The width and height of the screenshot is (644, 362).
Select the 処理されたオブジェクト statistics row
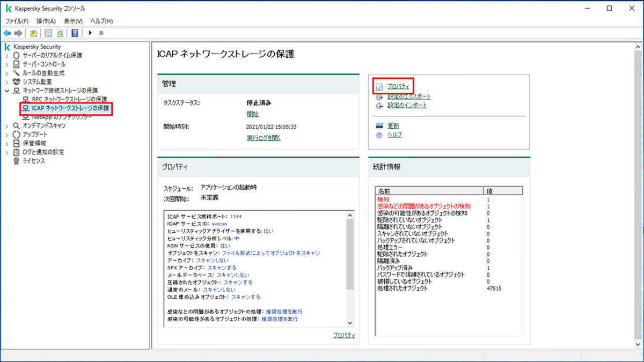(x=449, y=288)
